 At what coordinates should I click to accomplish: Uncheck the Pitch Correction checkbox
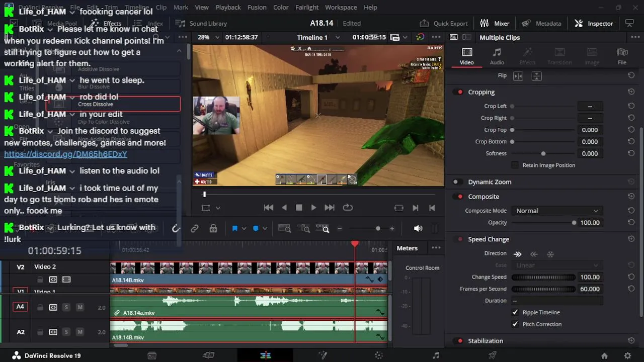click(x=515, y=324)
